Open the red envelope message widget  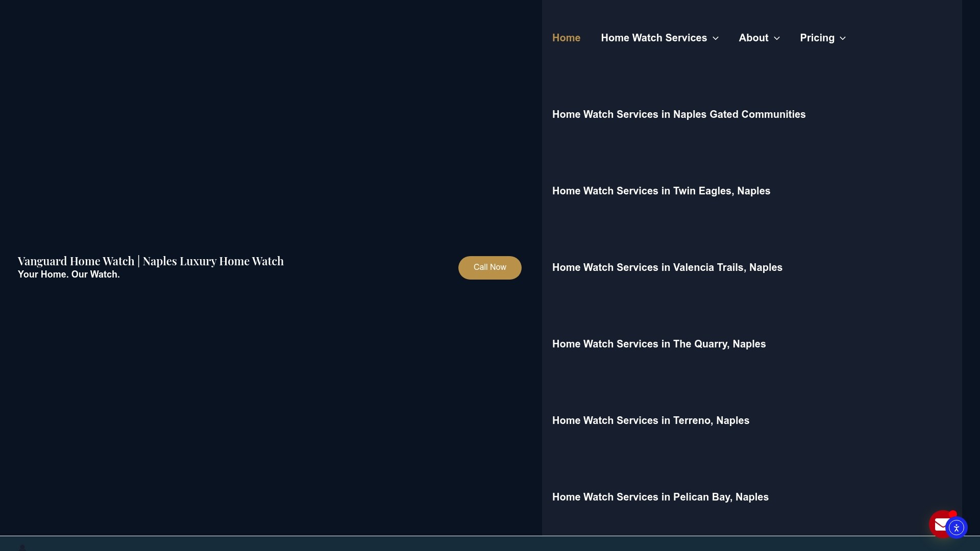click(x=939, y=524)
